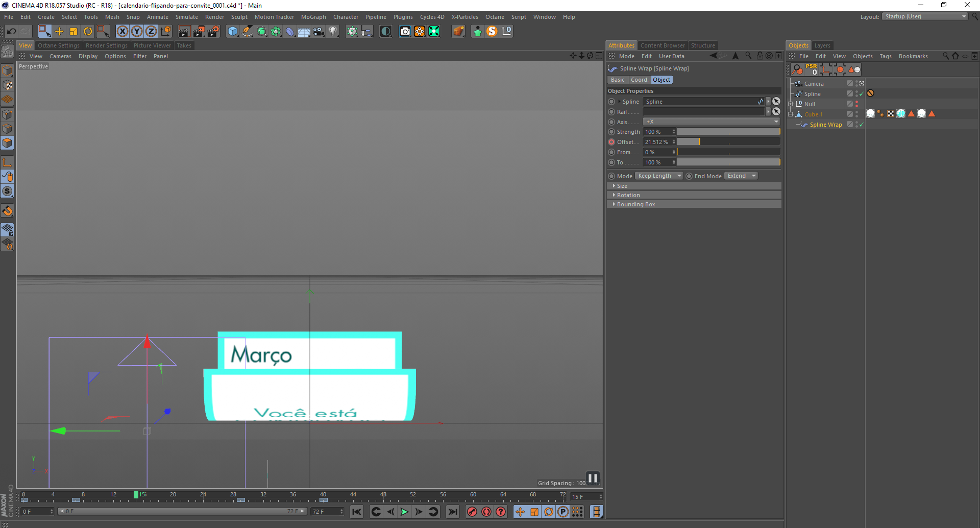Click Keyframe Selection question-mark icon

(501, 512)
